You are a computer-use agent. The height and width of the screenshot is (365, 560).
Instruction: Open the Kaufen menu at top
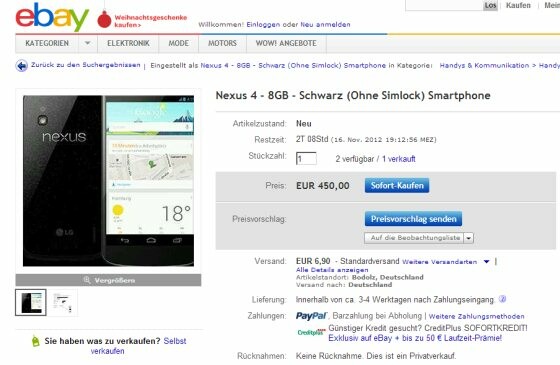[x=518, y=5]
